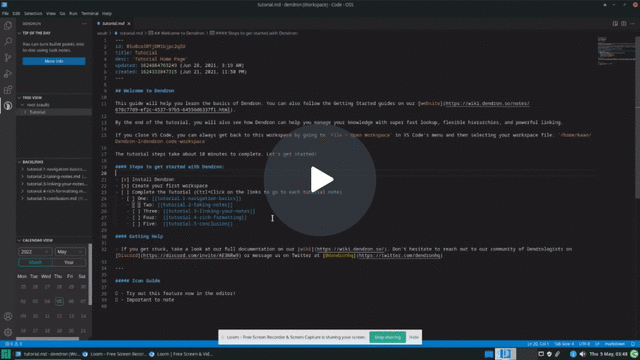
Task: Toggle calendar to Month view
Action: [x=36, y=262]
